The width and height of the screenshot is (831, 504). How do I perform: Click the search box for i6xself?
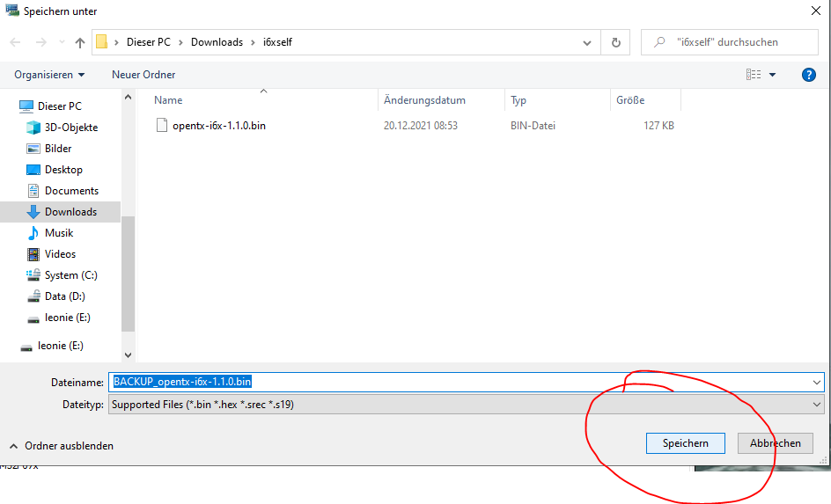pos(735,42)
